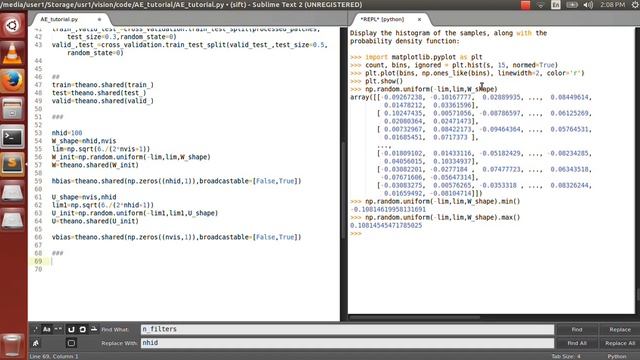Screen dimensions: 640x360
Task: Focus Sublime Text icon in the dock
Action: [x=12, y=164]
